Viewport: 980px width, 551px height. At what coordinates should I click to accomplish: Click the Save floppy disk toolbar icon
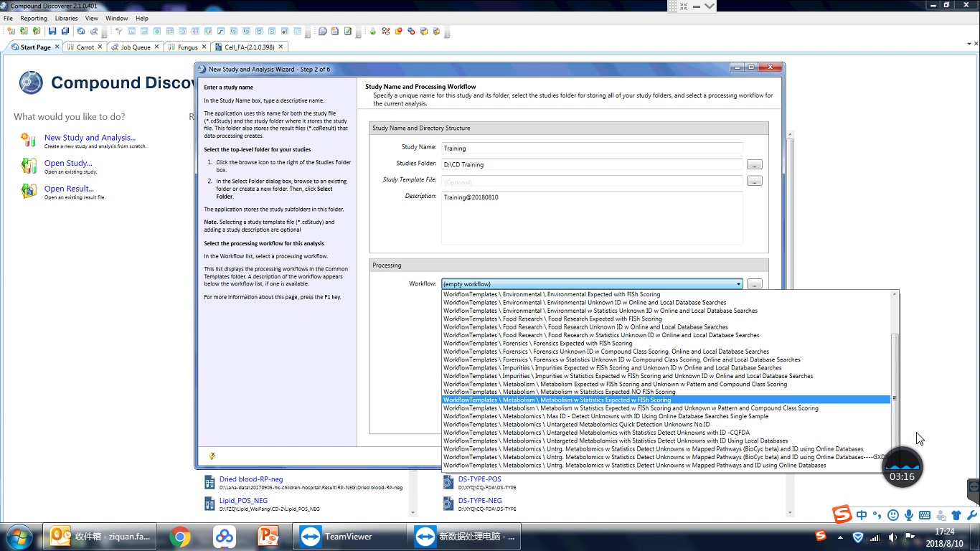coord(52,32)
